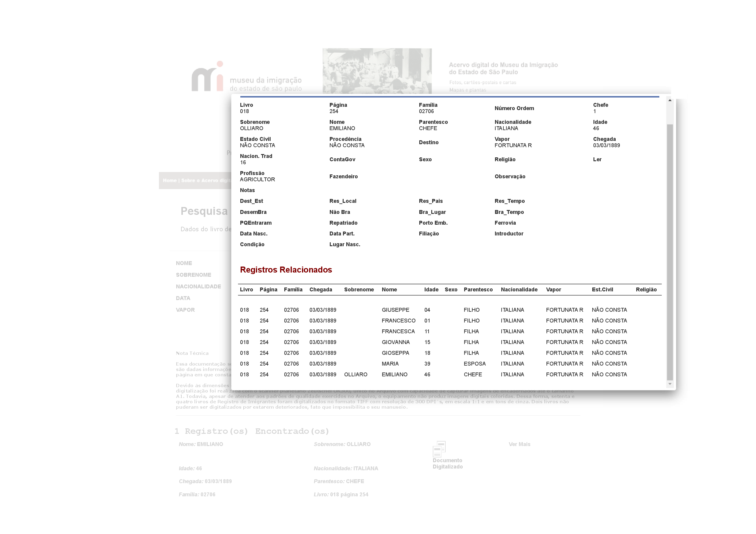Click the Nacion. Trad value 16
Screen dimensions: 756x534
click(x=243, y=162)
